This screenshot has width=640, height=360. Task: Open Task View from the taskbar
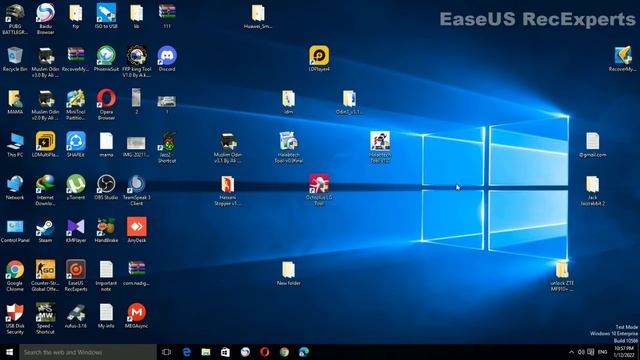pyautogui.click(x=166, y=352)
